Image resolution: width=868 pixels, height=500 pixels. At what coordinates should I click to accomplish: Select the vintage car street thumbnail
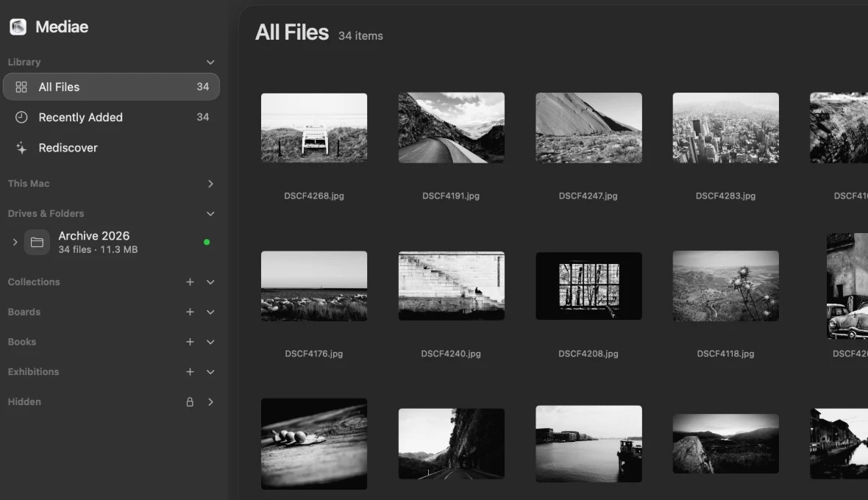[847, 286]
